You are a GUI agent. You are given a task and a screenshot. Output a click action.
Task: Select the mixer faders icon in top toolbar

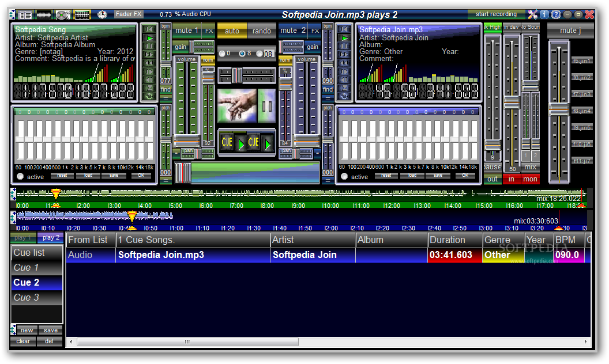point(82,15)
